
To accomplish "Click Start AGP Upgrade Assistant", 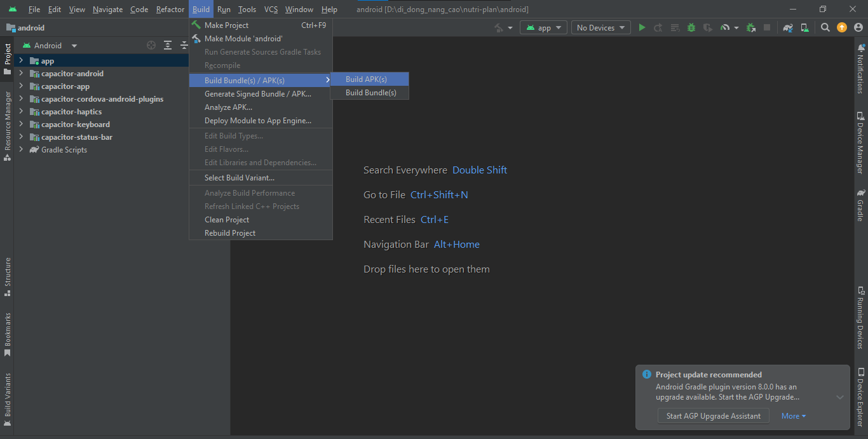I will [x=713, y=415].
